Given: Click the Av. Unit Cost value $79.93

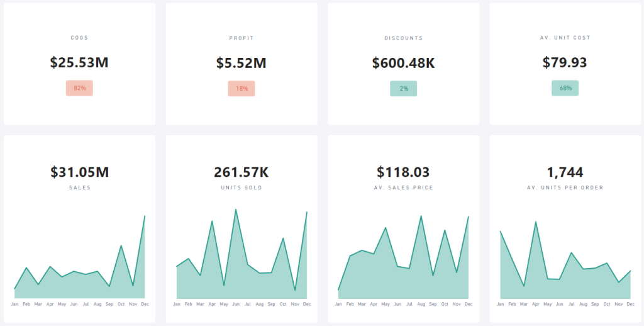Looking at the screenshot, I should [x=565, y=62].
